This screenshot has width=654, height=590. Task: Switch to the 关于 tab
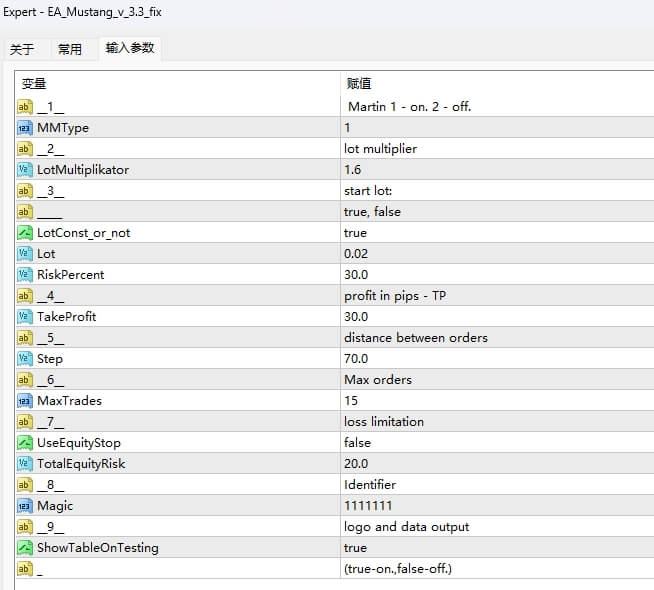22,50
